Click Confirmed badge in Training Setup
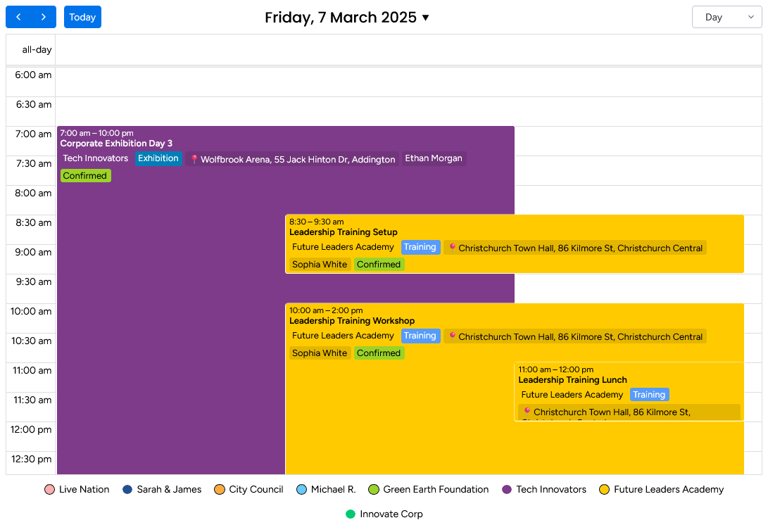The height and width of the screenshot is (532, 768). tap(379, 265)
